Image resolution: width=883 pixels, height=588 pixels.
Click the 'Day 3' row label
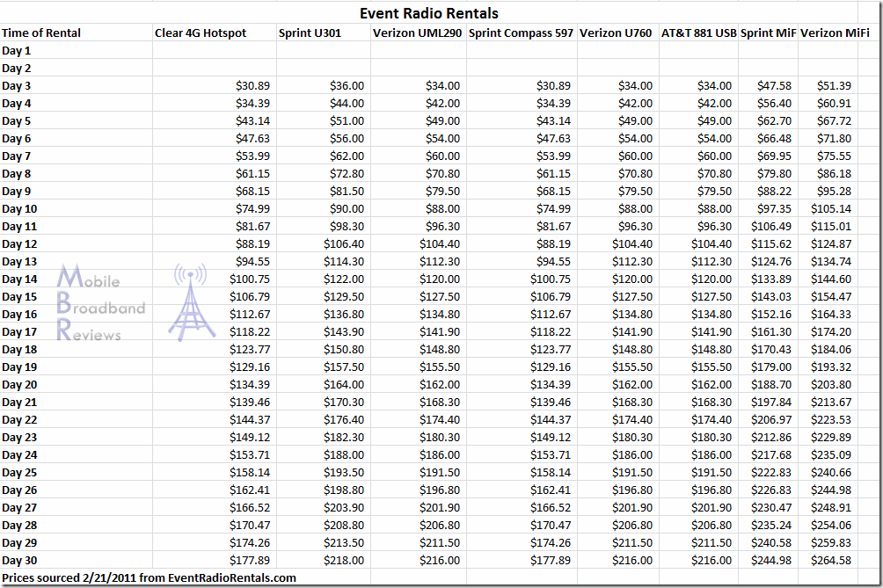[17, 85]
